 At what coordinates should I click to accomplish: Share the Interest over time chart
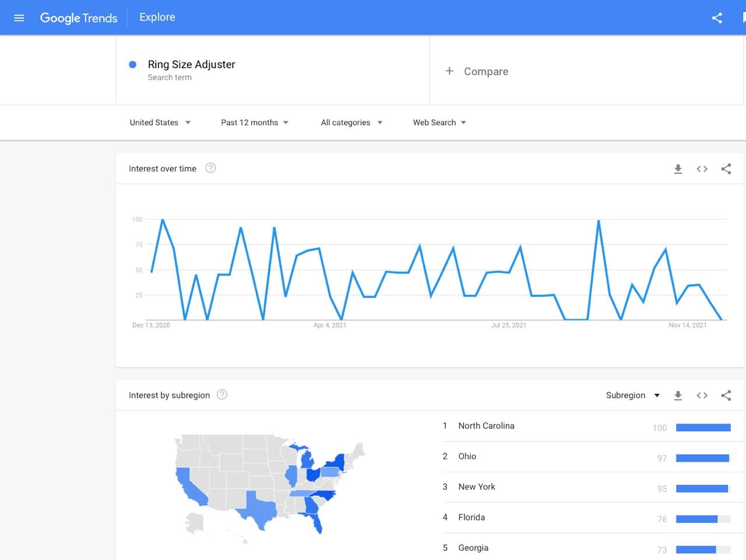(726, 168)
